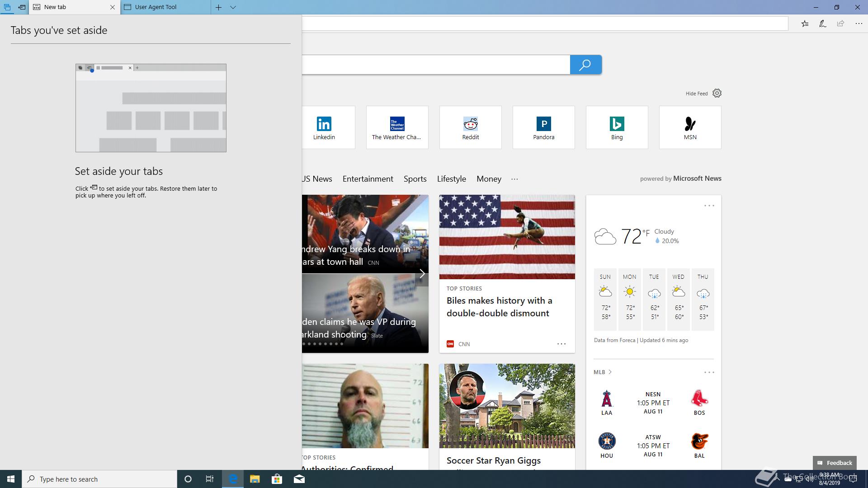Click the HOU Astros team logo
This screenshot has width=868, height=488.
coord(607,441)
